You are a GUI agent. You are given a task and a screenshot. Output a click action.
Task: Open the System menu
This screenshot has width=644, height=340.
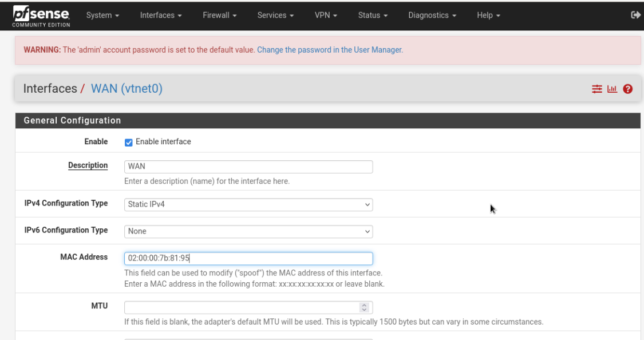pos(102,15)
